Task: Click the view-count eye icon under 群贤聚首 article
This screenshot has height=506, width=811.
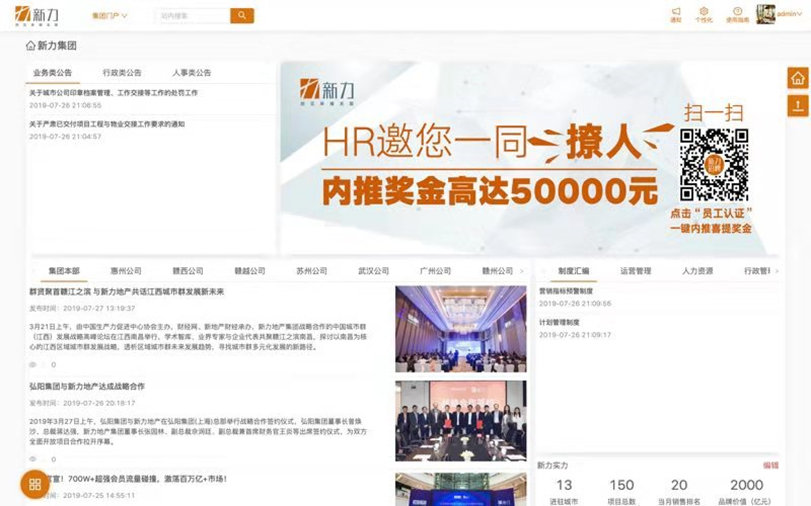Action: click(33, 365)
